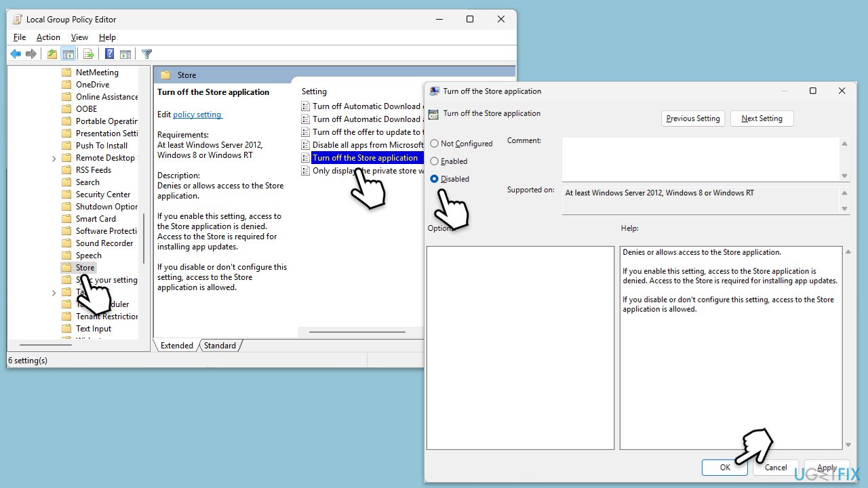Image resolution: width=868 pixels, height=488 pixels.
Task: Click the horizontal scrollbar under the settings list
Action: pos(357,332)
